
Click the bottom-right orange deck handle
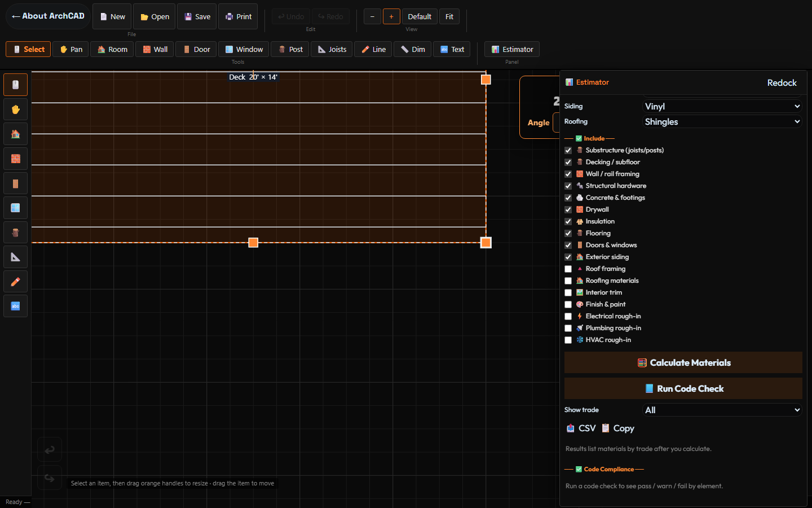(486, 243)
